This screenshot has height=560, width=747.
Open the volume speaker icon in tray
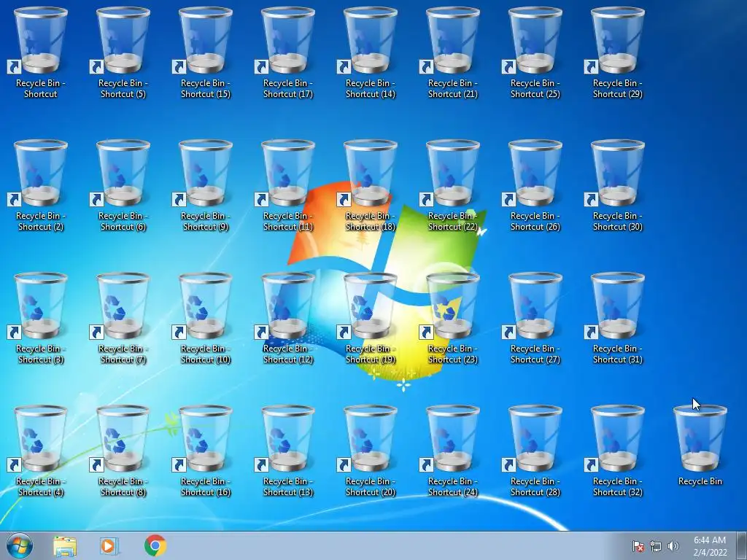click(x=673, y=546)
